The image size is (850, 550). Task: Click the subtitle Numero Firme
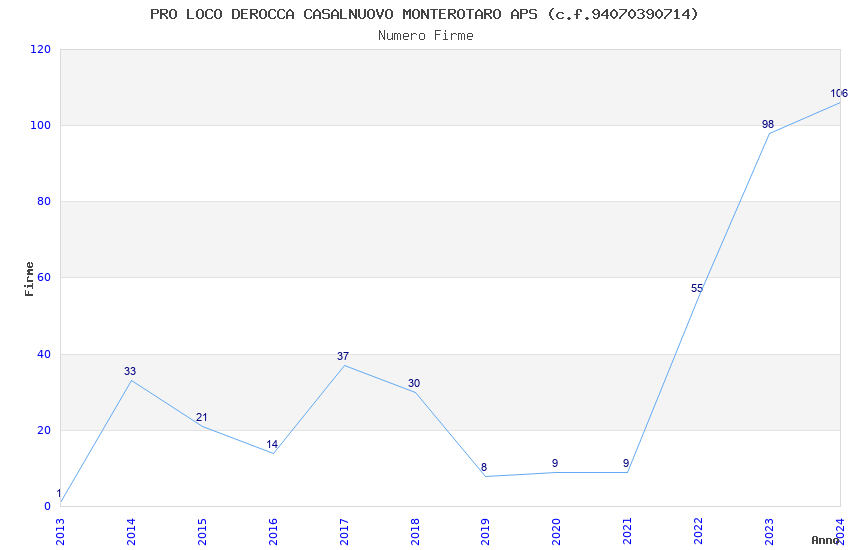coord(426,36)
